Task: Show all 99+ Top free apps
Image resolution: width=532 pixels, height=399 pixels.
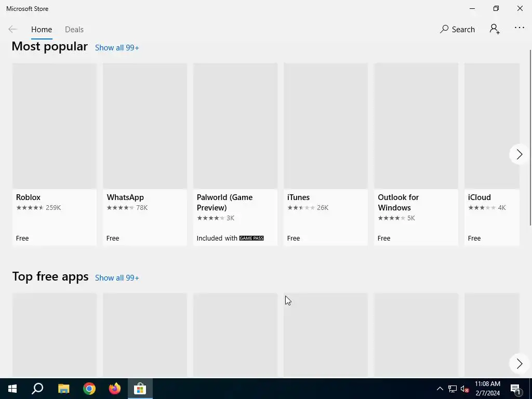Action: click(117, 278)
